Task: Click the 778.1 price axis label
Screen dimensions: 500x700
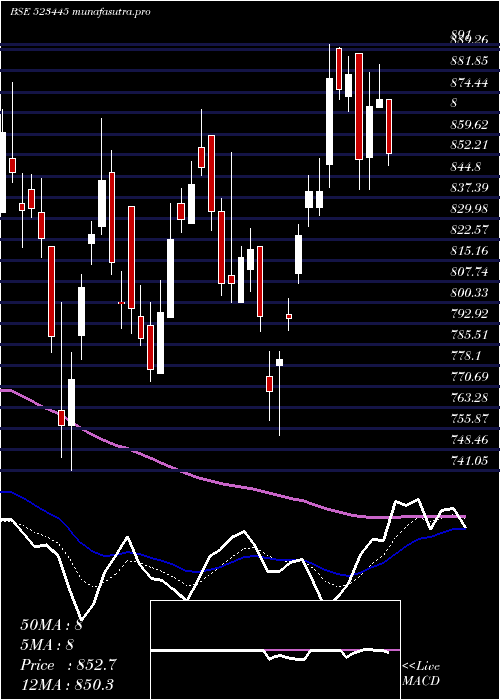Action: (x=466, y=355)
